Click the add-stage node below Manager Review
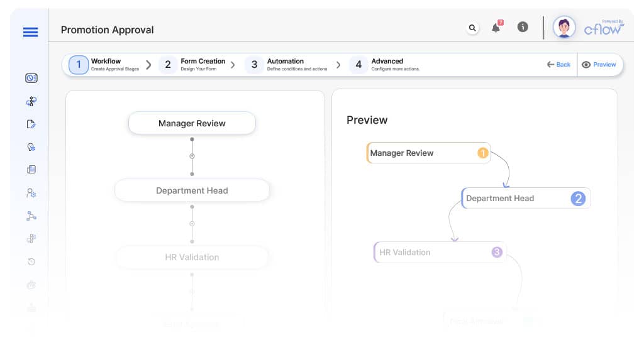644x362 pixels. pyautogui.click(x=192, y=156)
